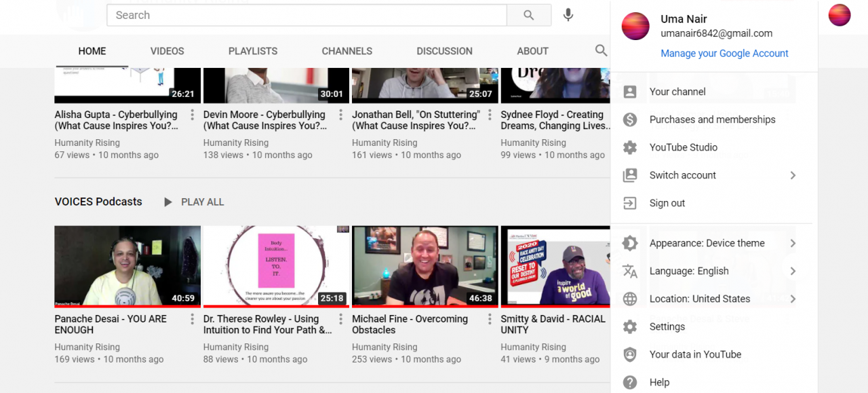Play the Smitty & David Race Amity thumbnail

(x=555, y=266)
